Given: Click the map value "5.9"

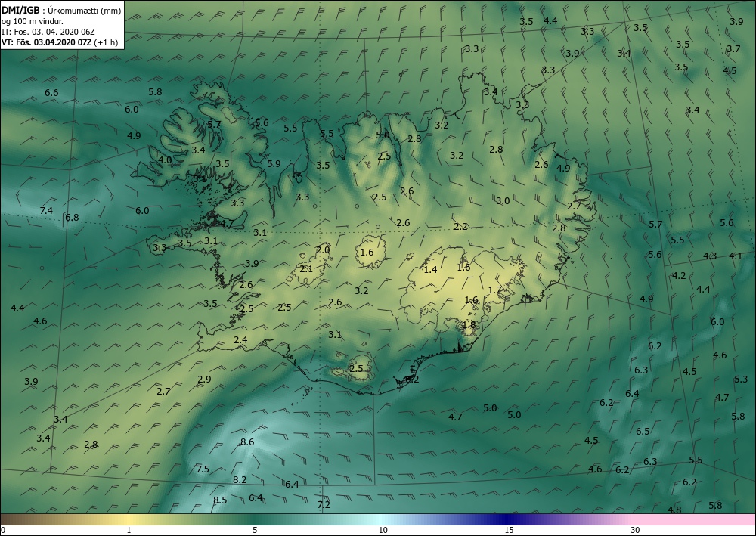Looking at the screenshot, I should pos(274,163).
